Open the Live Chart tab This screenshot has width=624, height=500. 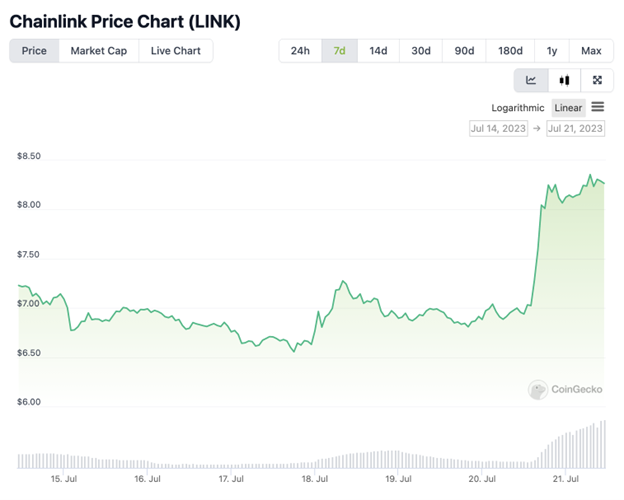pyautogui.click(x=175, y=51)
